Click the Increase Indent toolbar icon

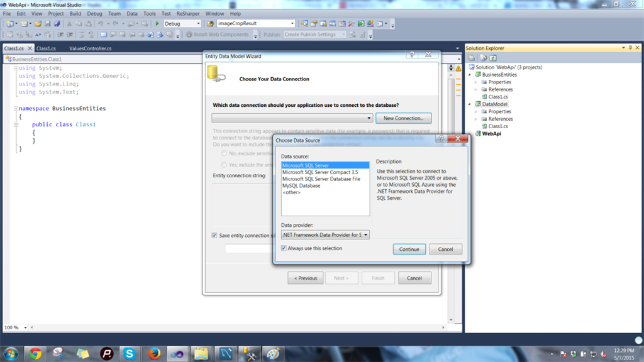pyautogui.click(x=70, y=35)
